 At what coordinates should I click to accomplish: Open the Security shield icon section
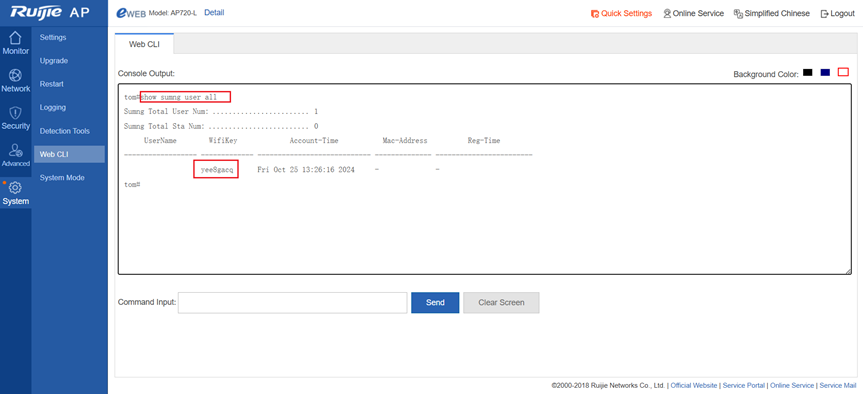(15, 118)
